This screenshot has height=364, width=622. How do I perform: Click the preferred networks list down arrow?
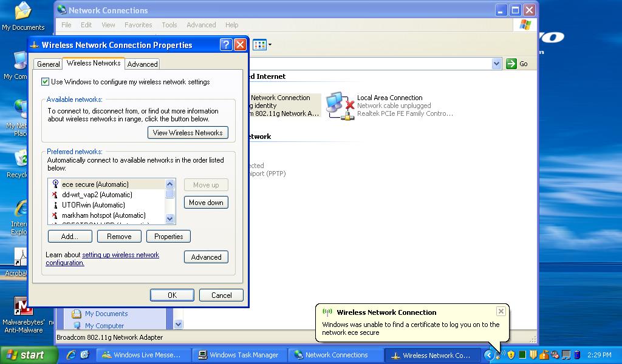pos(170,218)
